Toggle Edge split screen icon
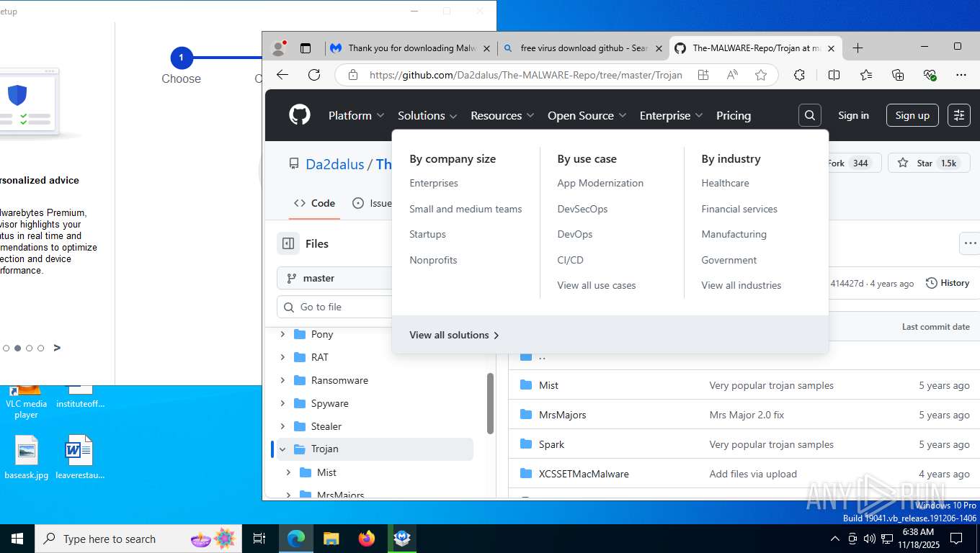980x553 pixels. point(834,75)
